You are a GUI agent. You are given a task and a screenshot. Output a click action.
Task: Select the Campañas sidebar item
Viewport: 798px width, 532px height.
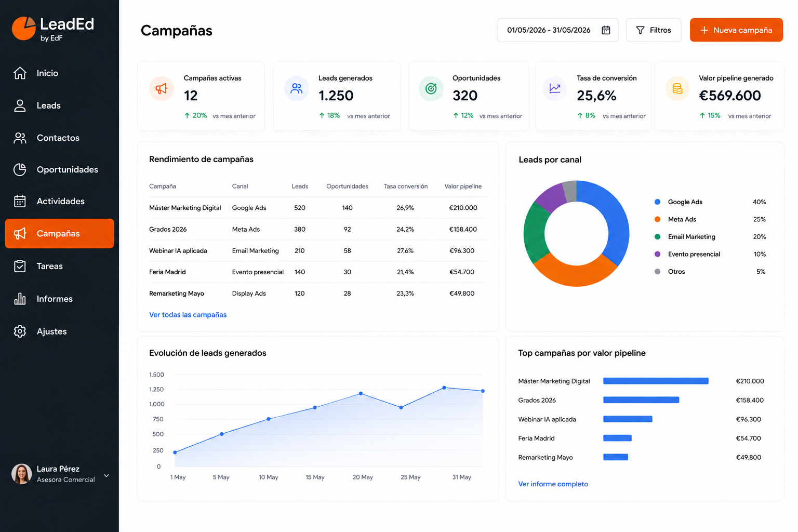(x=59, y=233)
